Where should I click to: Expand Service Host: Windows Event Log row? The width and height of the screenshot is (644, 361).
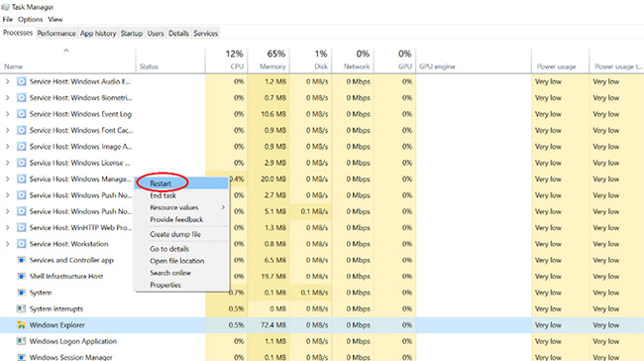(x=7, y=114)
